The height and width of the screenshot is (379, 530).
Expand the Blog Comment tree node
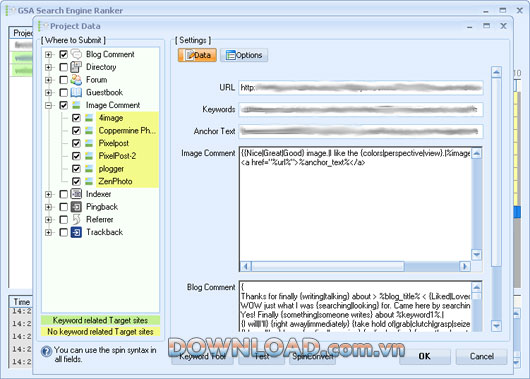pyautogui.click(x=49, y=54)
